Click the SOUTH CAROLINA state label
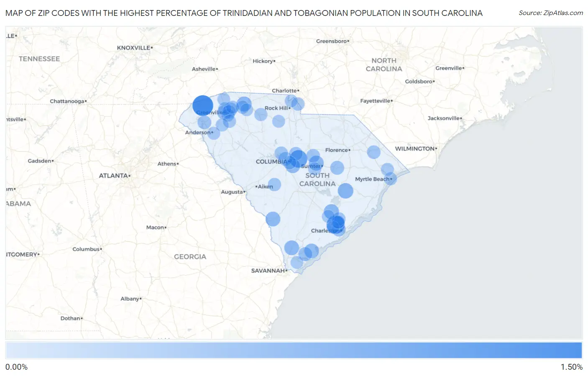The height and width of the screenshot is (376, 588). [x=317, y=179]
